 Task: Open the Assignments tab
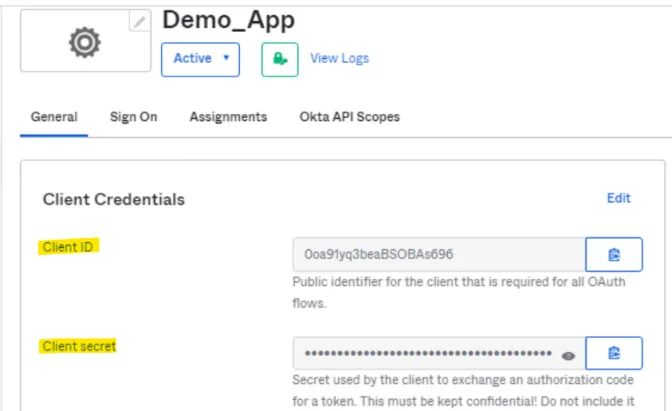(x=228, y=117)
